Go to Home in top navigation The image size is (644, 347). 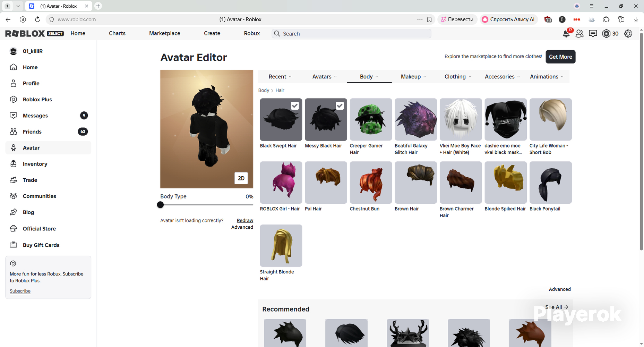tap(78, 33)
